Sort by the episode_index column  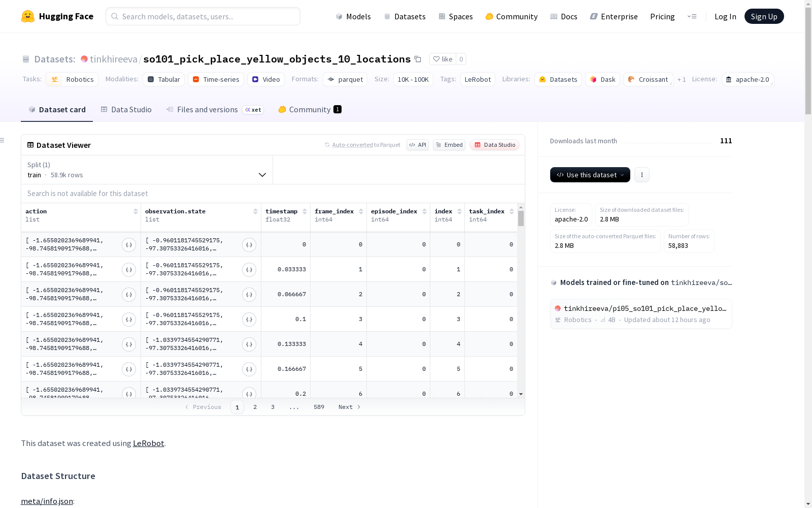click(x=424, y=211)
